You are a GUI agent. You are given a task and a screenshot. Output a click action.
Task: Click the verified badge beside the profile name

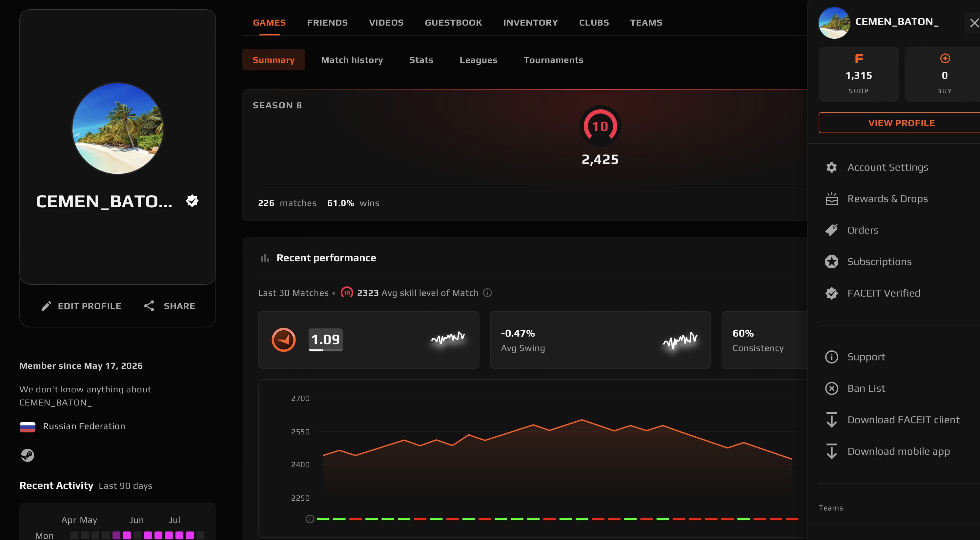coord(192,201)
